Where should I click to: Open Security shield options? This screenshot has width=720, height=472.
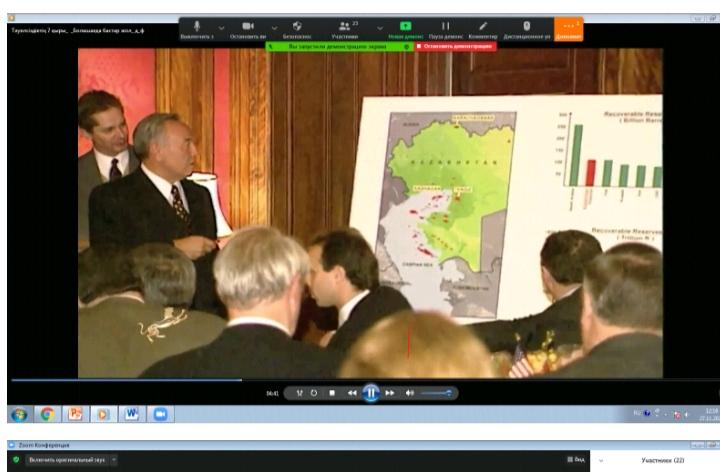pos(298,29)
